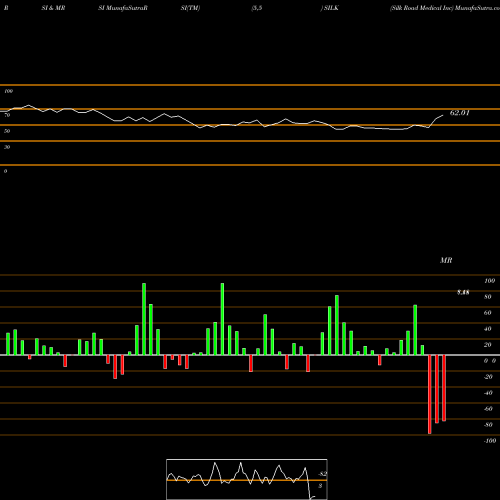Image resolution: width=500 pixels, height=500 pixels.
Task: Click the -60 axis label on MR chart
Action: point(488,409)
